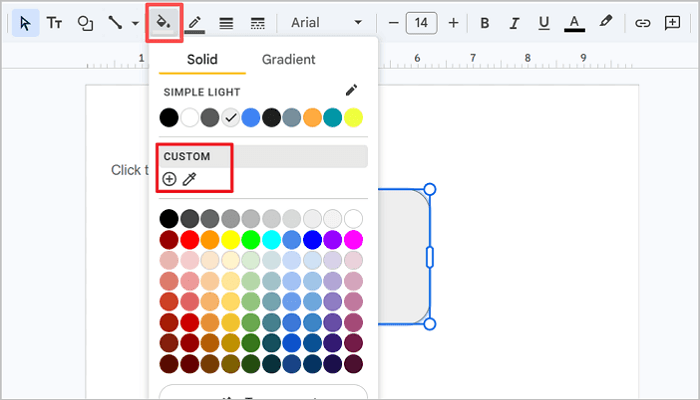Pick black in the grayscale row
This screenshot has width=700, height=400.
click(x=169, y=219)
